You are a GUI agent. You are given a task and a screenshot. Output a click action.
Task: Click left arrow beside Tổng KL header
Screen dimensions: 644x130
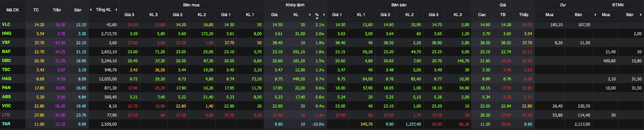pyautogui.click(x=91, y=10)
